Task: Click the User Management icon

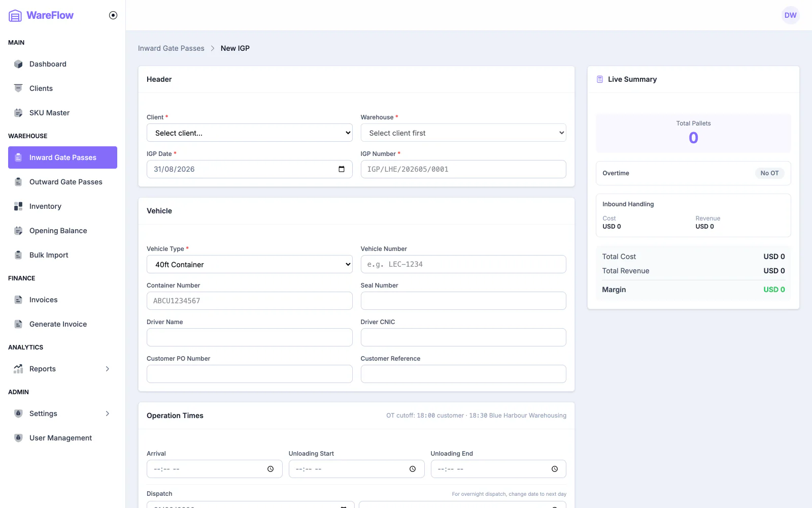Action: coord(18,438)
